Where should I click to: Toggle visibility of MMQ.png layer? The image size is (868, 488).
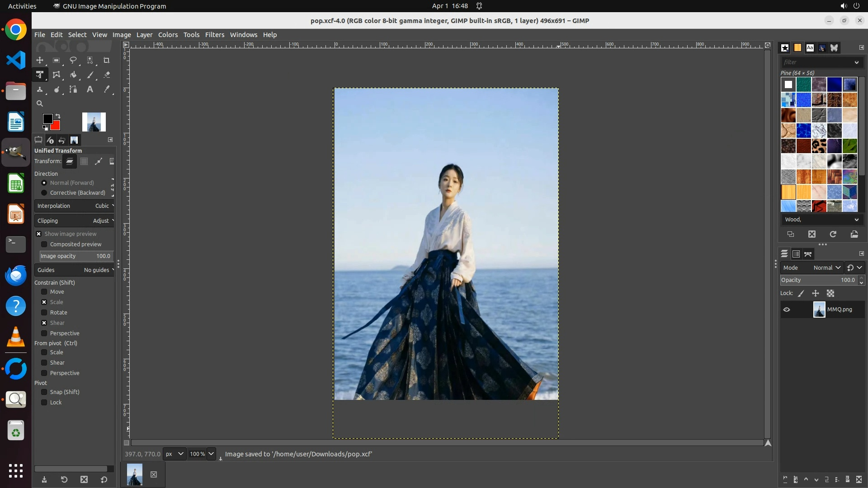[x=787, y=310]
